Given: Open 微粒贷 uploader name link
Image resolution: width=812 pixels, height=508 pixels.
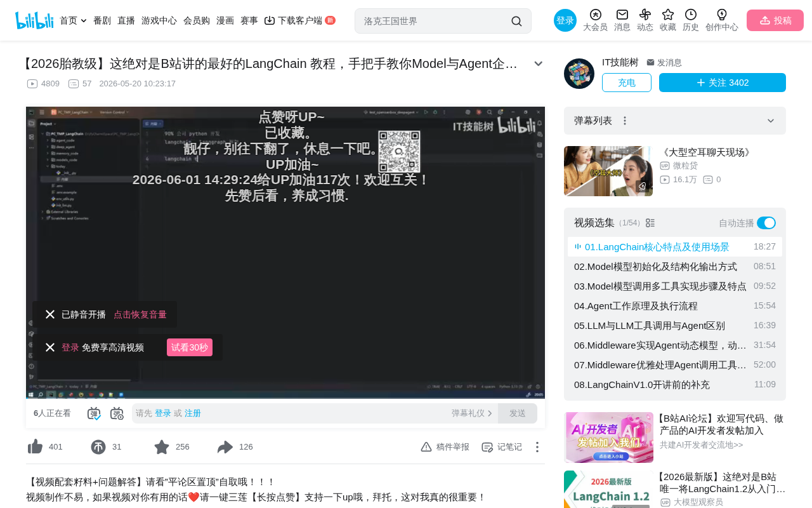Looking at the screenshot, I should [685, 166].
